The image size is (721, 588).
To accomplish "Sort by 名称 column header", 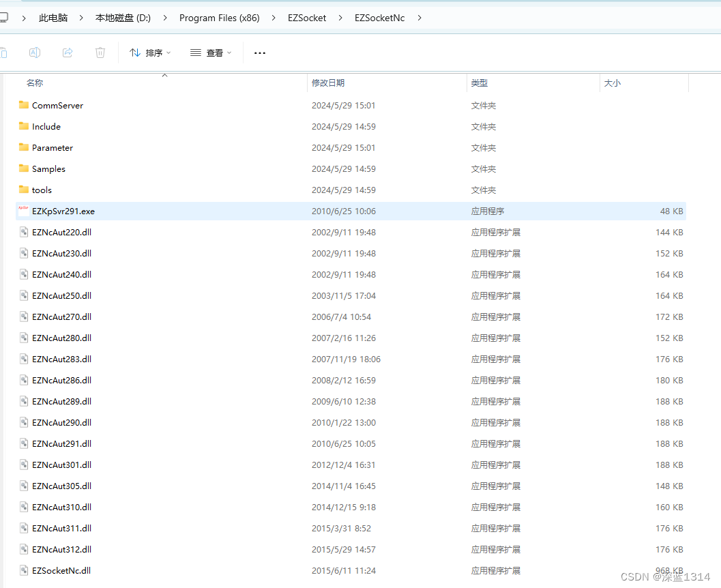I will click(x=35, y=83).
